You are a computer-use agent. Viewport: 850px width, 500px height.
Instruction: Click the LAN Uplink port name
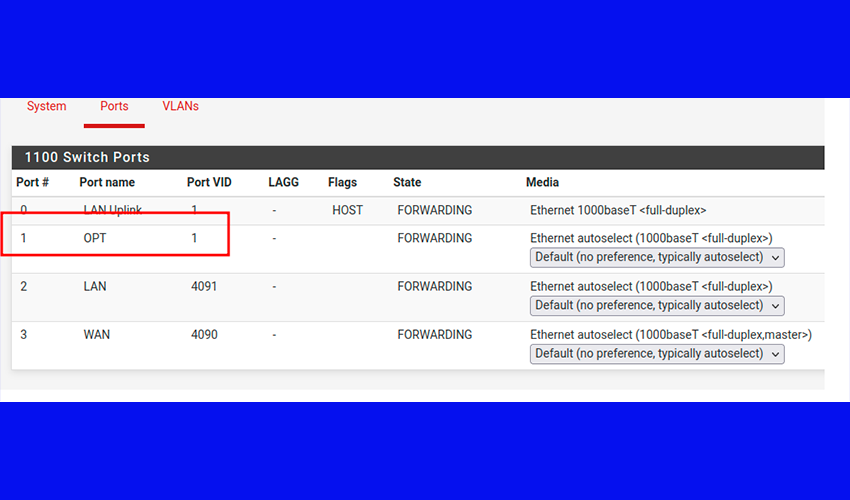tap(113, 210)
